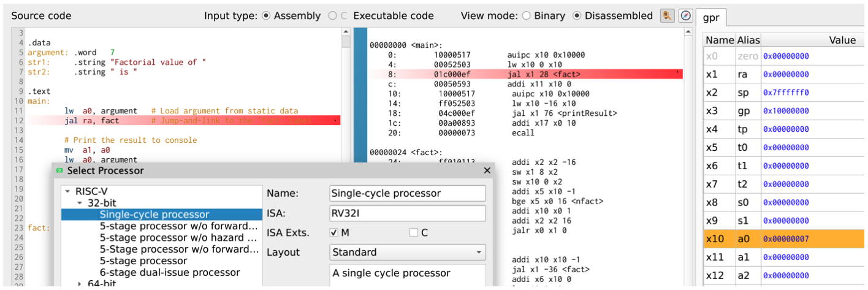Close the Select Processor dialog
The width and height of the screenshot is (868, 290).
coord(487,171)
